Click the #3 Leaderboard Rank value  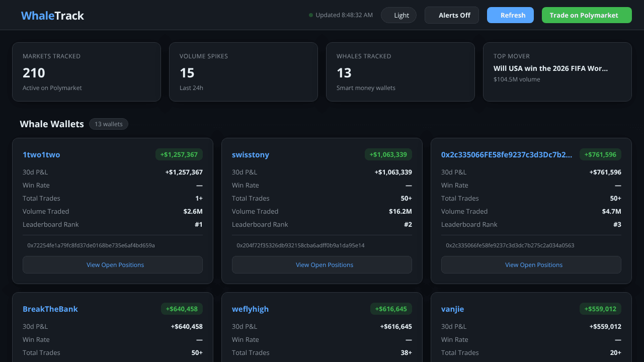617,225
